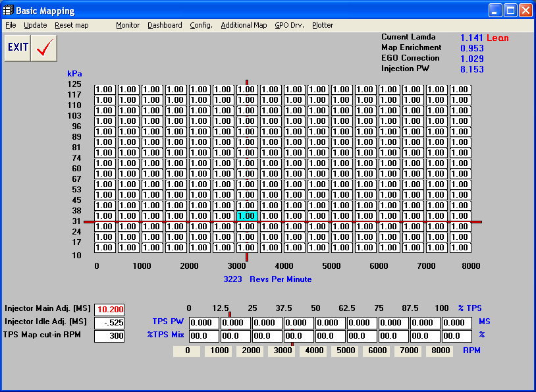Select the Injector Main Adj. field showing 10.200
This screenshot has height=392, width=536.
[109, 310]
